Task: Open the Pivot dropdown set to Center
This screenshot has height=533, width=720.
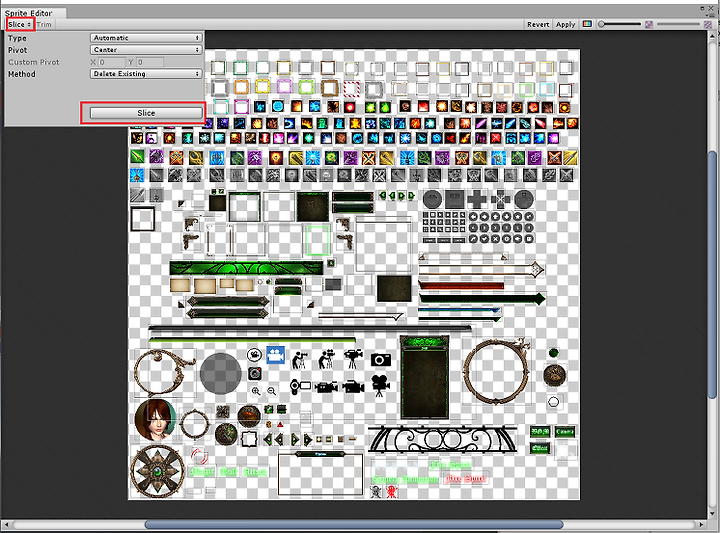Action: [x=146, y=50]
